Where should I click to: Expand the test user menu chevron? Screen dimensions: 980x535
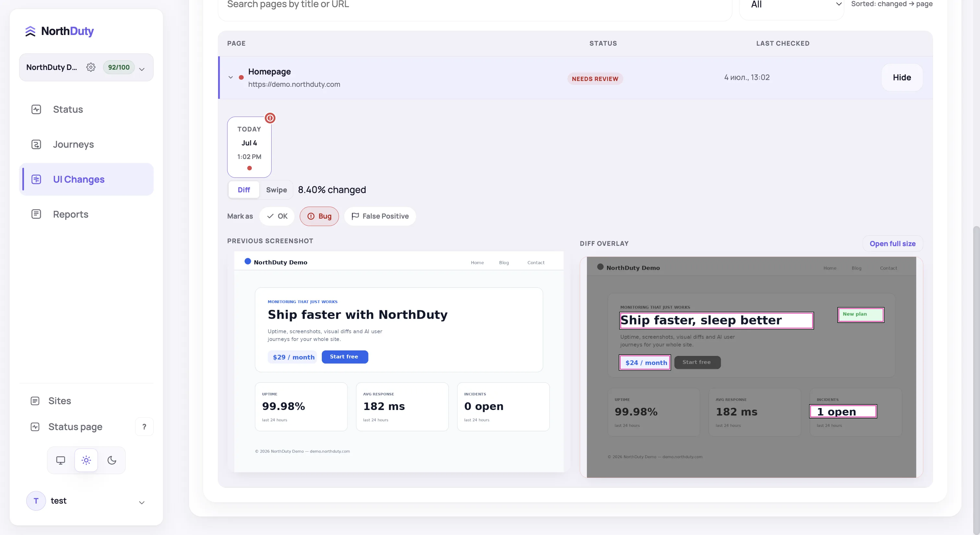[142, 503]
